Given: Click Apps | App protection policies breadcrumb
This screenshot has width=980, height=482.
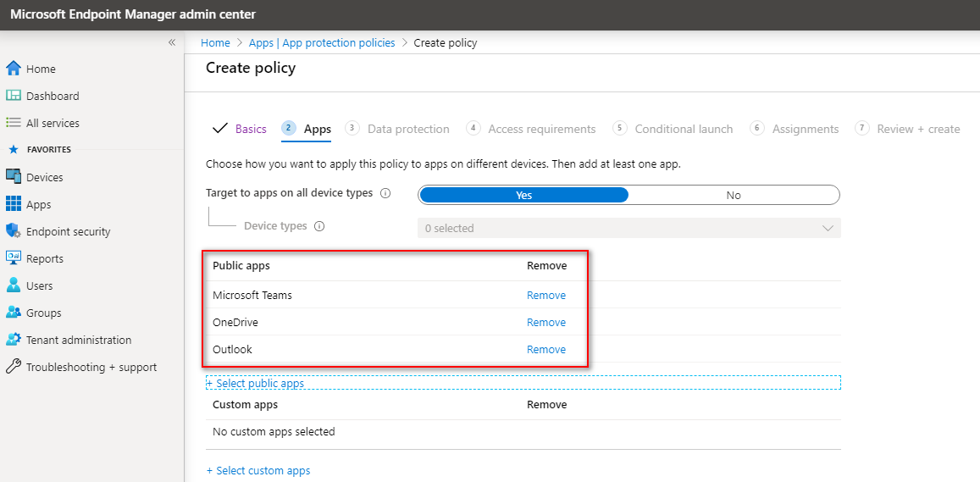Looking at the screenshot, I should pyautogui.click(x=322, y=42).
